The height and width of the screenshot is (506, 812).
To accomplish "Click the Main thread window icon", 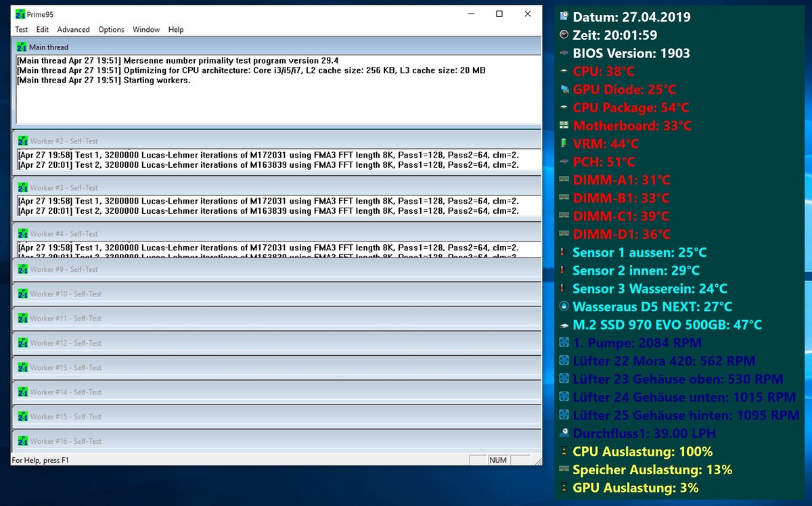I will (x=22, y=47).
